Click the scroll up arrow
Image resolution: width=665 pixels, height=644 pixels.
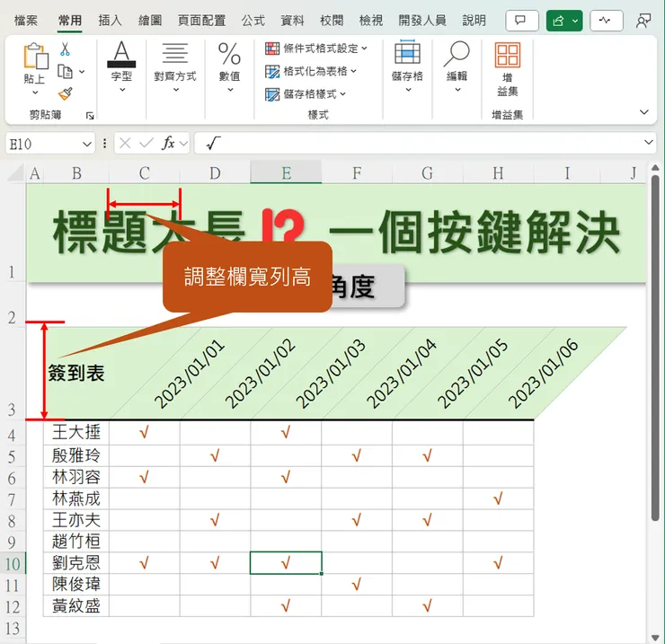tap(655, 168)
